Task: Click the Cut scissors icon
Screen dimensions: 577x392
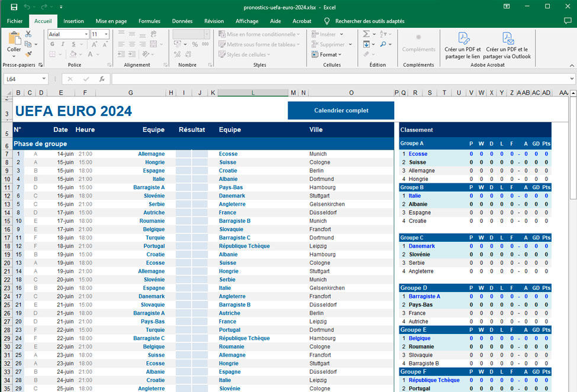Action: click(x=28, y=34)
